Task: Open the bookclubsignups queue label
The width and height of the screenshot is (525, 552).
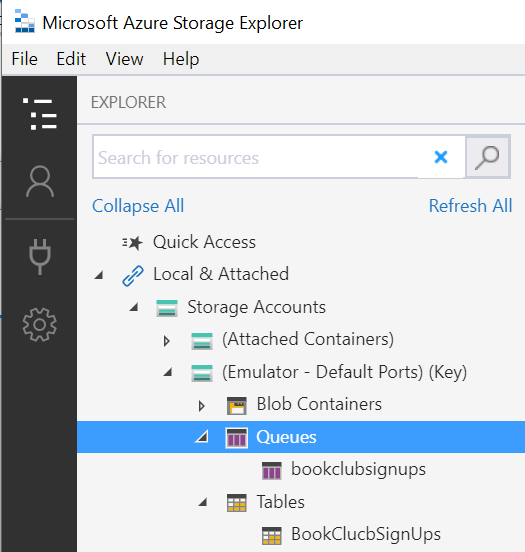Action: click(358, 470)
